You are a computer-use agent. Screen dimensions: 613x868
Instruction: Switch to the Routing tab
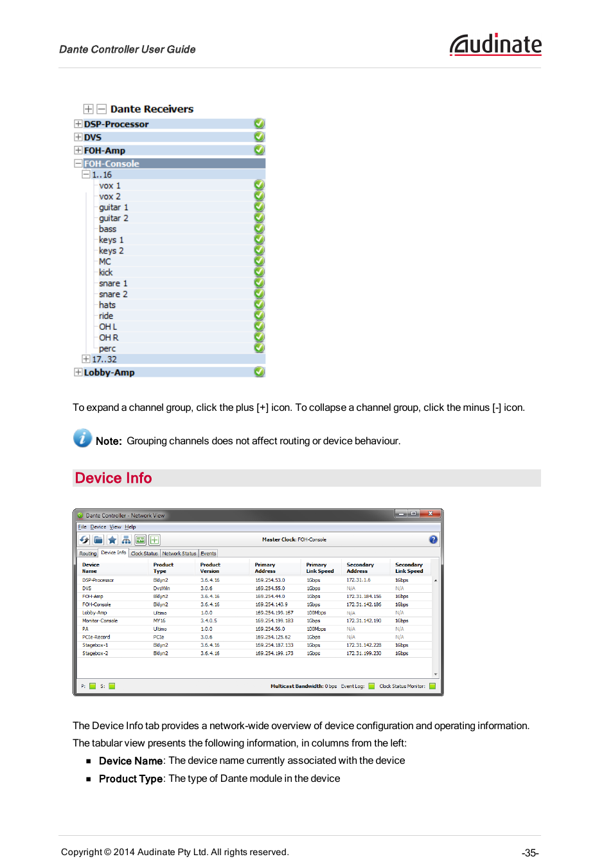[x=88, y=554]
